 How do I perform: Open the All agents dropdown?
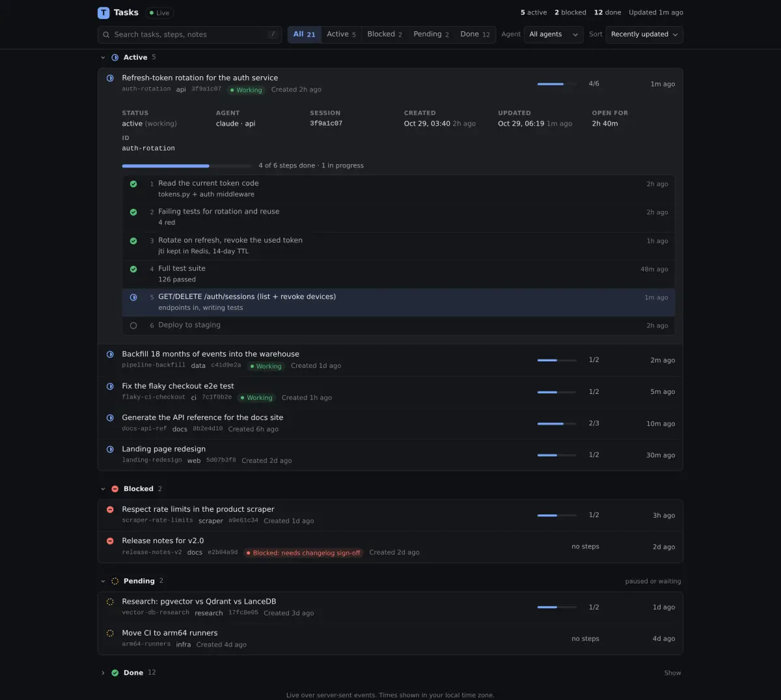pos(553,35)
